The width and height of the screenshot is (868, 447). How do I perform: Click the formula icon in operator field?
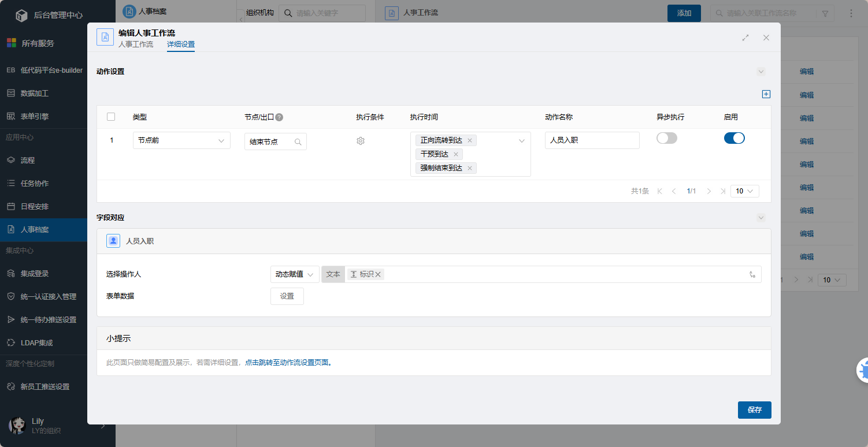click(x=752, y=274)
